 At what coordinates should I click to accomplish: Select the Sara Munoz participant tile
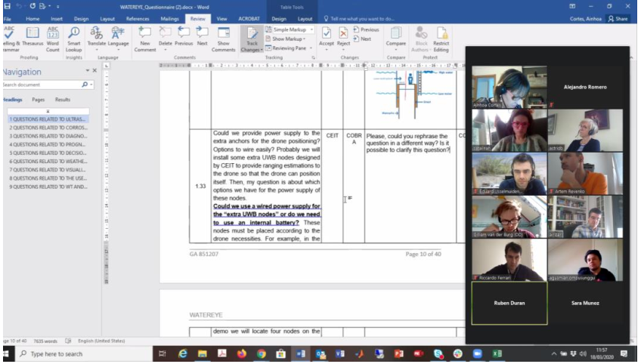click(585, 303)
